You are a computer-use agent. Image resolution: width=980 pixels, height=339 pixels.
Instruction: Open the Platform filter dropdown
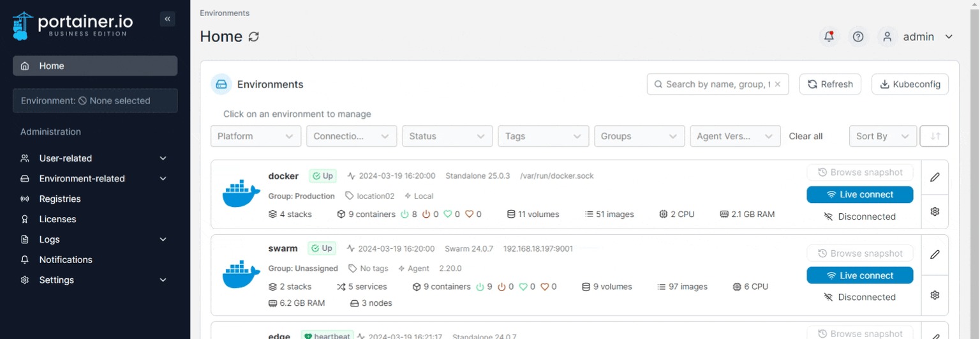(x=255, y=136)
